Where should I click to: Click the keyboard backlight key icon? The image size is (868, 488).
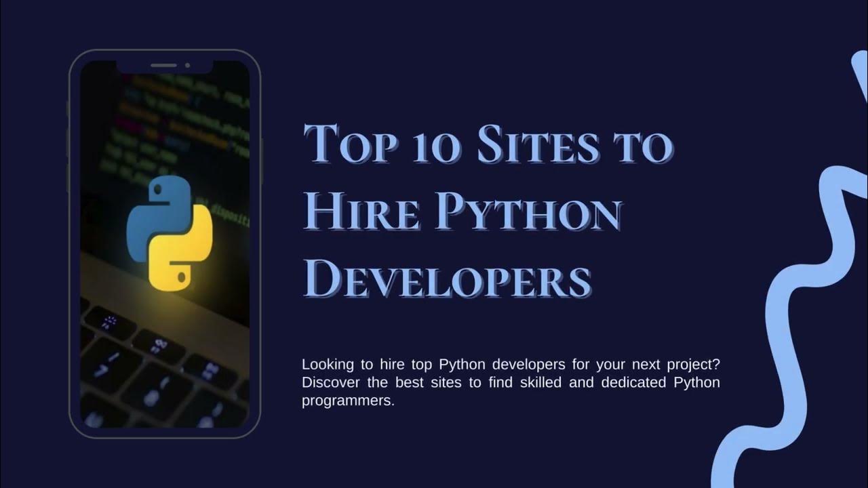(x=161, y=343)
